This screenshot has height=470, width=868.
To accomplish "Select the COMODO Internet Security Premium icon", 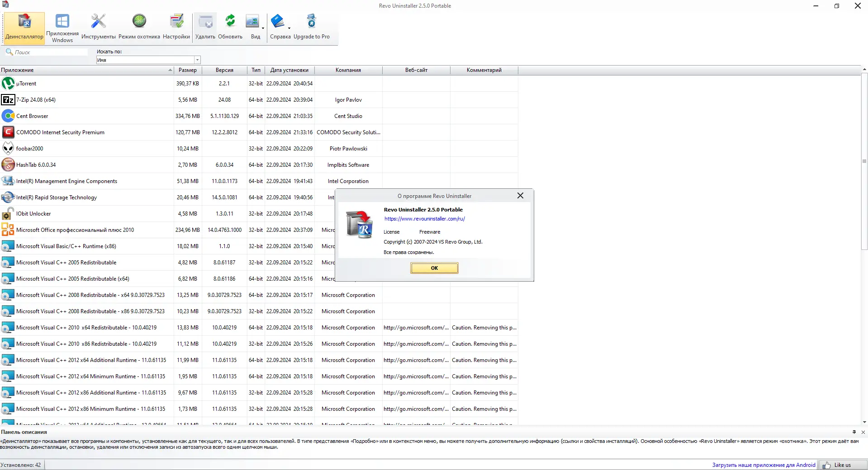I will click(8, 132).
